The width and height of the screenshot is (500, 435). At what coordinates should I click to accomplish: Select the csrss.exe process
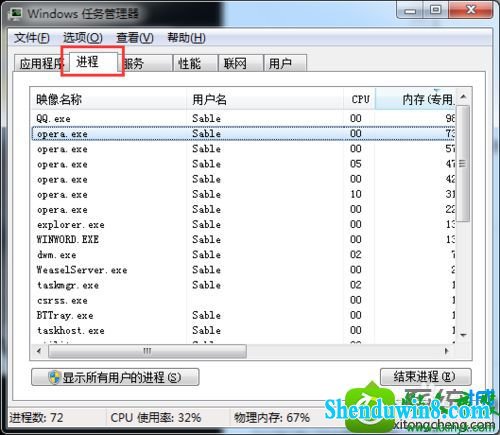click(x=243, y=300)
